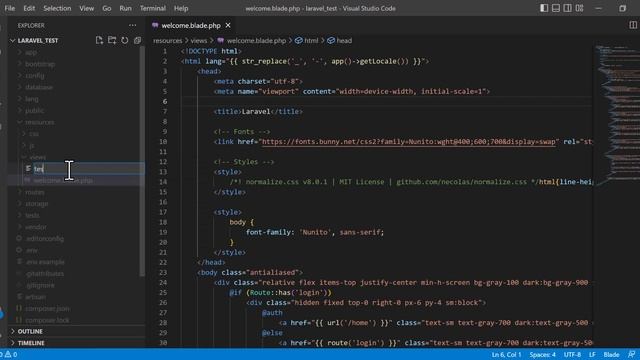Open the .editorconfig file
The height and width of the screenshot is (360, 640).
click(44, 238)
